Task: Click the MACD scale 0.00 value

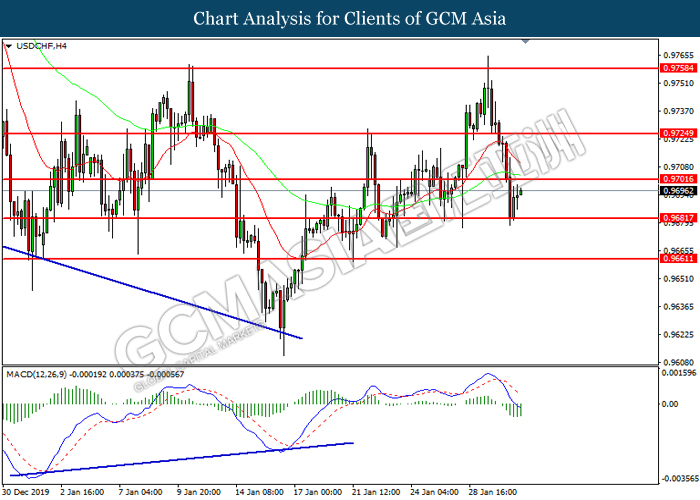Action: click(x=671, y=404)
